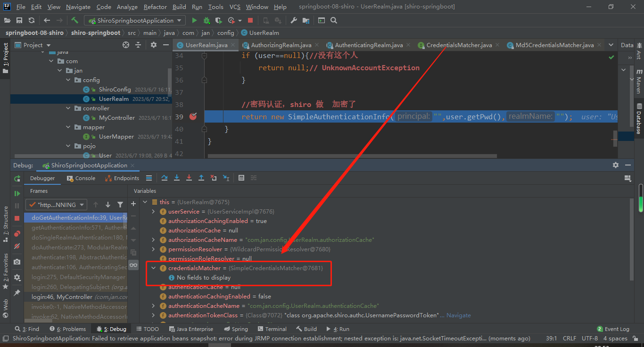Open the Refactor menu
644x347 pixels.
tap(155, 7)
